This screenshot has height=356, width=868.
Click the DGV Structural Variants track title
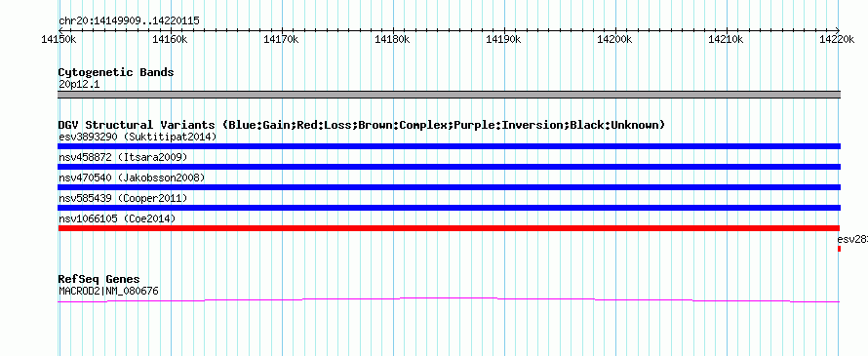pyautogui.click(x=362, y=125)
